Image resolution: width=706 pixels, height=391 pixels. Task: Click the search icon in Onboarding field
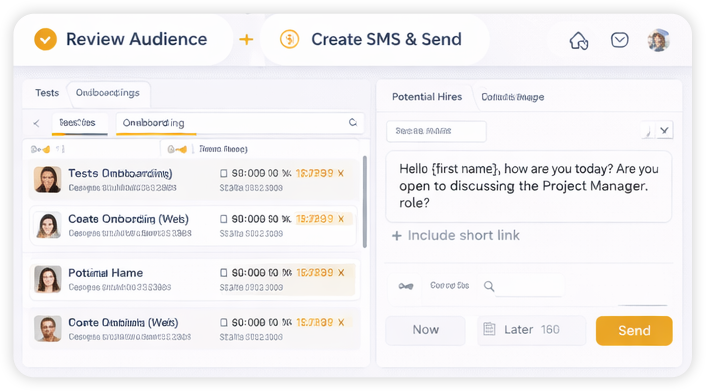(x=353, y=123)
